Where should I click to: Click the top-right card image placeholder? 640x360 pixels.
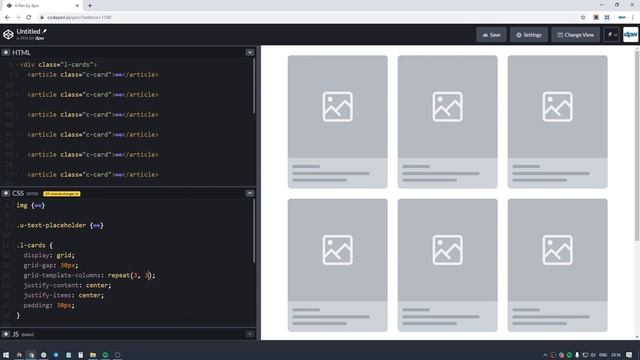558,107
